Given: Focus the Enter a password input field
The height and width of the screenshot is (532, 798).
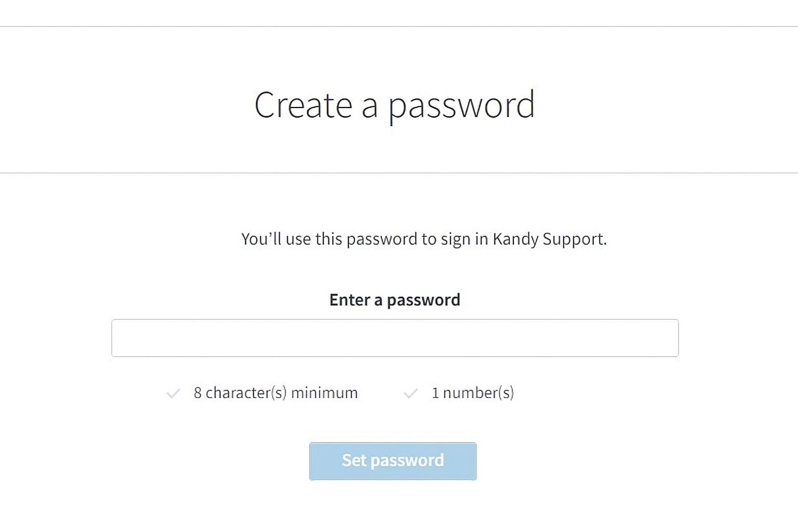Looking at the screenshot, I should click(x=395, y=338).
